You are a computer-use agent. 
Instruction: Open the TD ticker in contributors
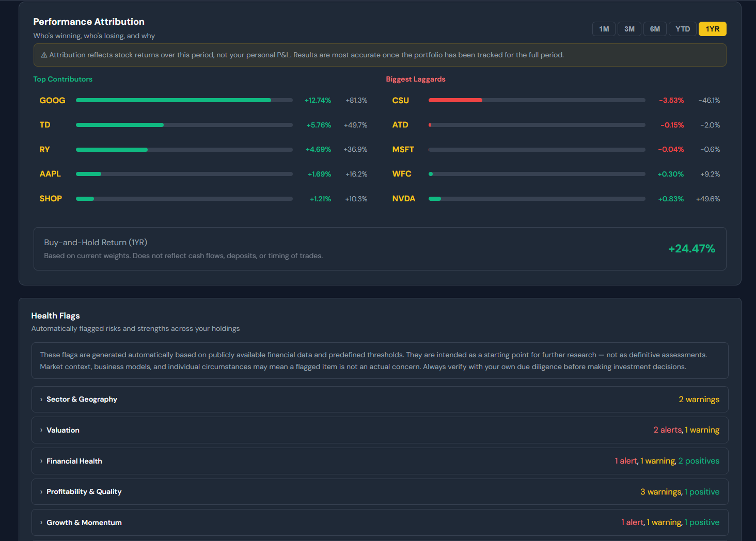pos(45,125)
